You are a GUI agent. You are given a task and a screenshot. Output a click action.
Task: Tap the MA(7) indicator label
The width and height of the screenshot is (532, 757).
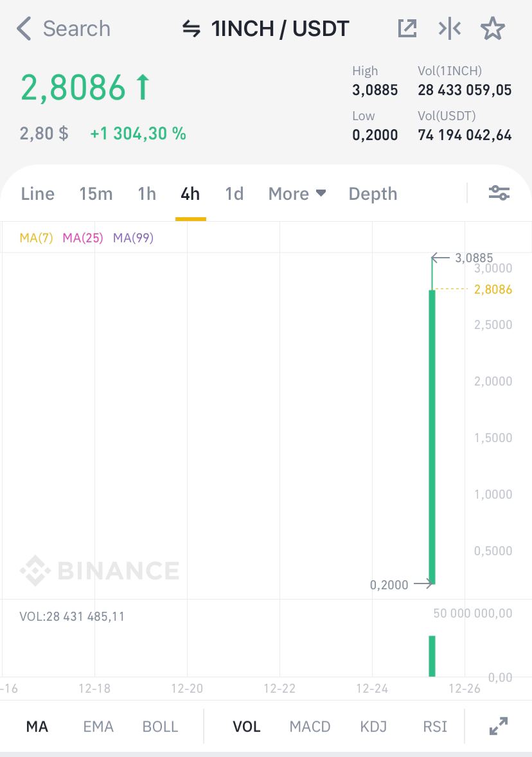pos(36,238)
